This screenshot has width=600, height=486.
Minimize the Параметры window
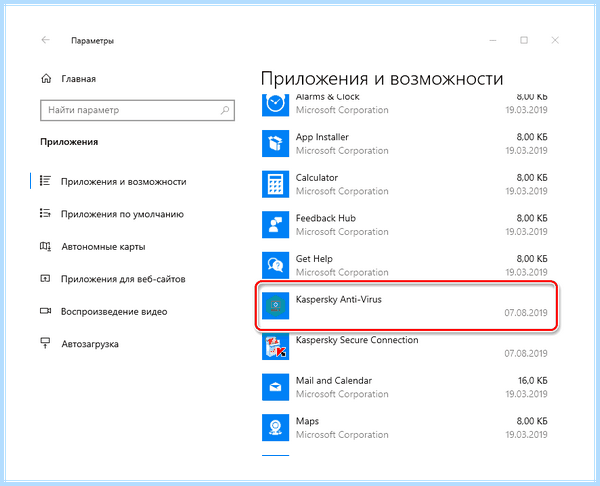click(x=493, y=40)
